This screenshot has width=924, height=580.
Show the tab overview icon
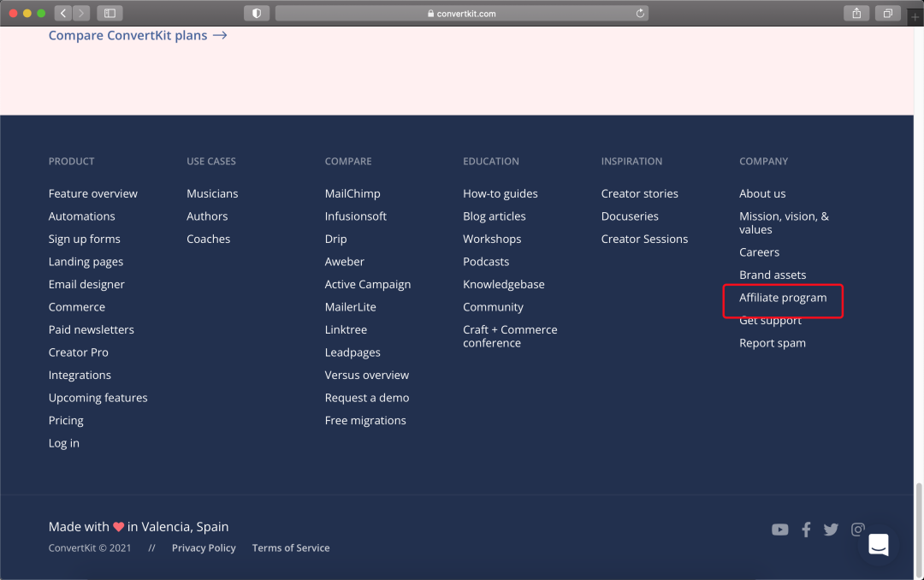click(x=887, y=13)
